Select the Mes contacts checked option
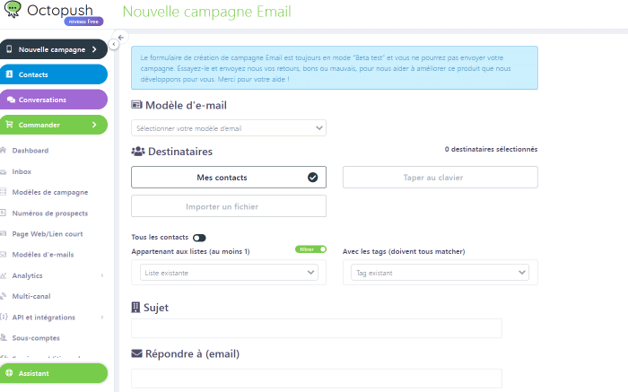 click(x=229, y=177)
